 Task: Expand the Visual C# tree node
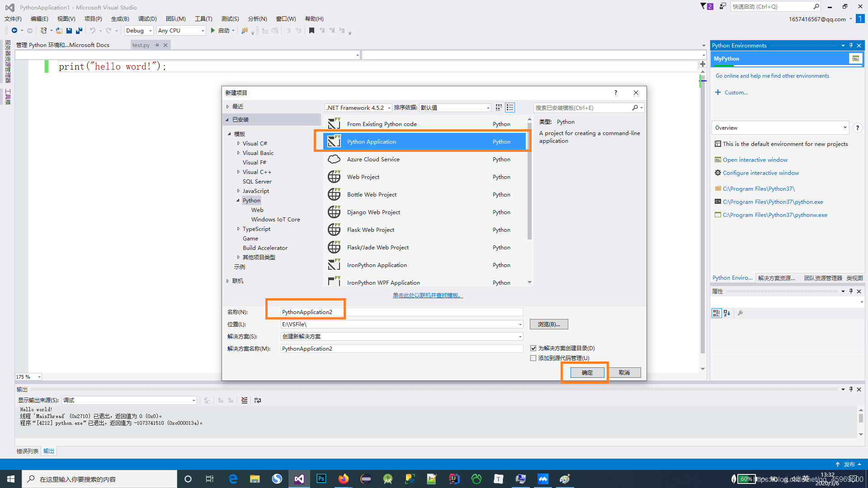click(239, 143)
